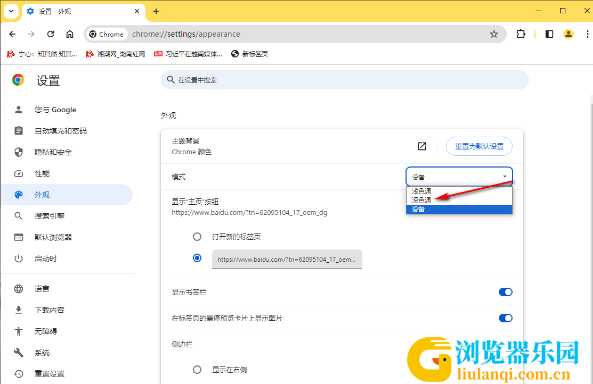
Task: Collapse the 模式 dropdown box
Action: click(459, 177)
